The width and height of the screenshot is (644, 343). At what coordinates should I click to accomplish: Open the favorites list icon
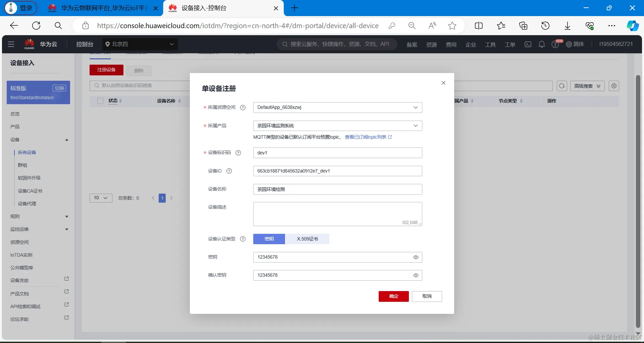click(501, 26)
